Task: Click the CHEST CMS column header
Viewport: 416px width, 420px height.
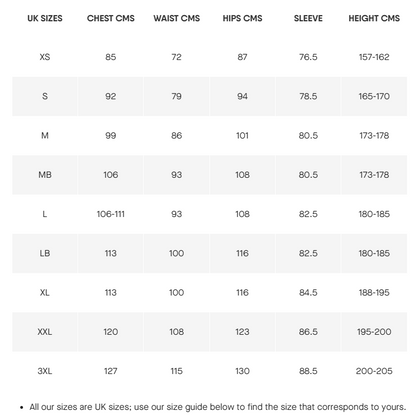Action: tap(111, 18)
